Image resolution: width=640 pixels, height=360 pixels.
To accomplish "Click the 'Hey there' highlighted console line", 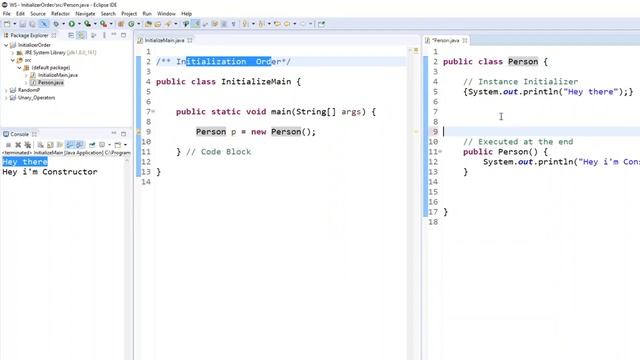I will (x=25, y=162).
